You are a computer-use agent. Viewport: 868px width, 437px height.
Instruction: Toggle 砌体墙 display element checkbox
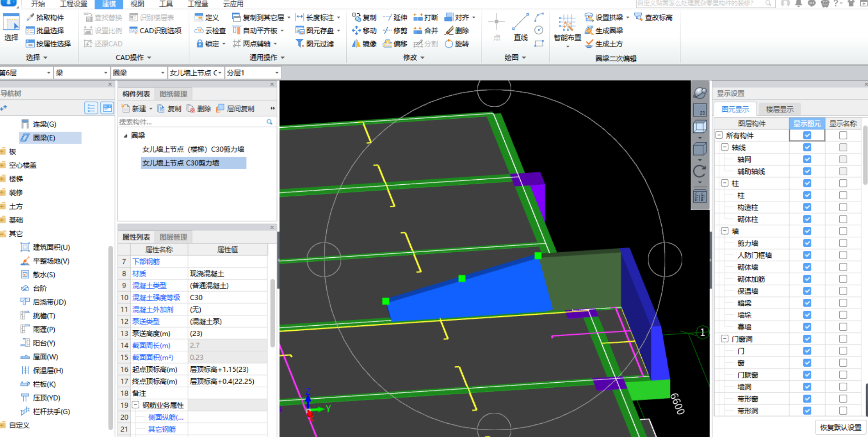807,267
